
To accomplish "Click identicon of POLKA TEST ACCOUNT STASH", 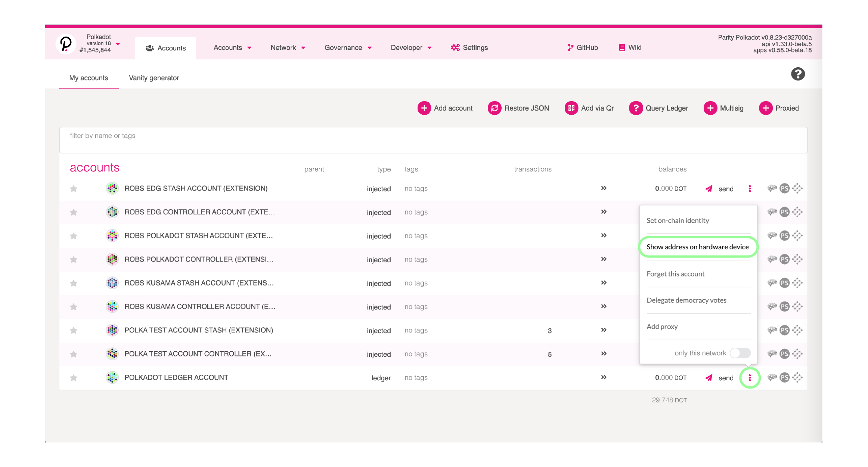I will pyautogui.click(x=112, y=330).
